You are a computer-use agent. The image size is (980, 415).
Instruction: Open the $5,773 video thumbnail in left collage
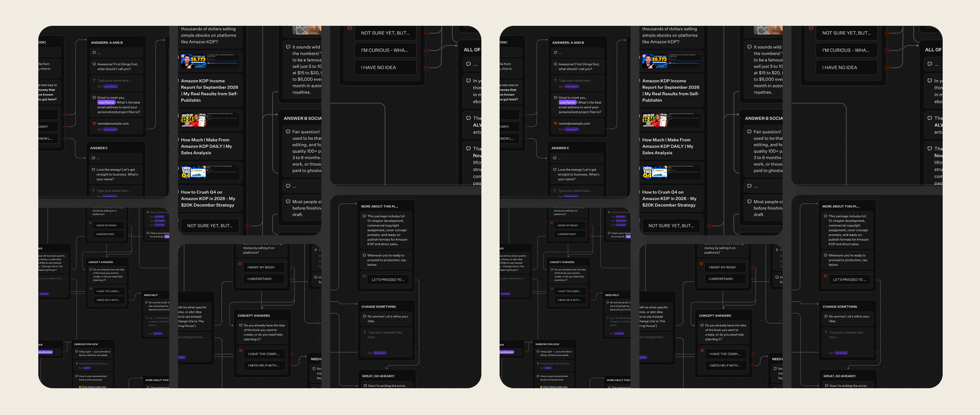point(193,62)
